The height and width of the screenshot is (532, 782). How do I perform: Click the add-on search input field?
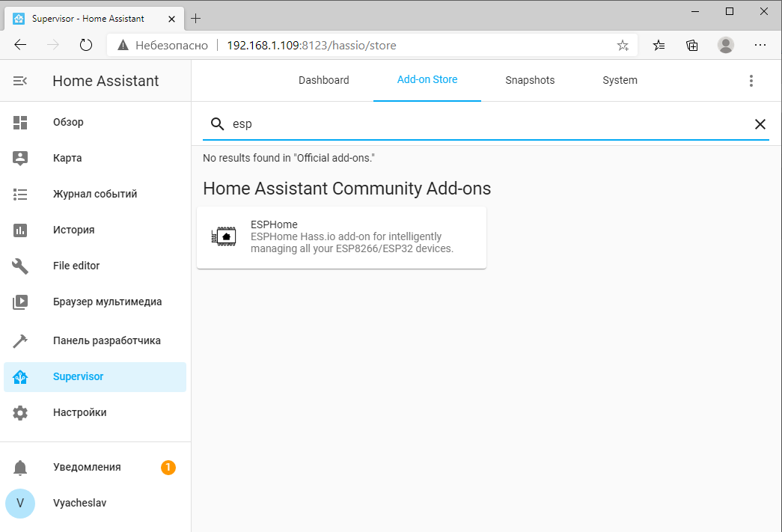click(486, 124)
